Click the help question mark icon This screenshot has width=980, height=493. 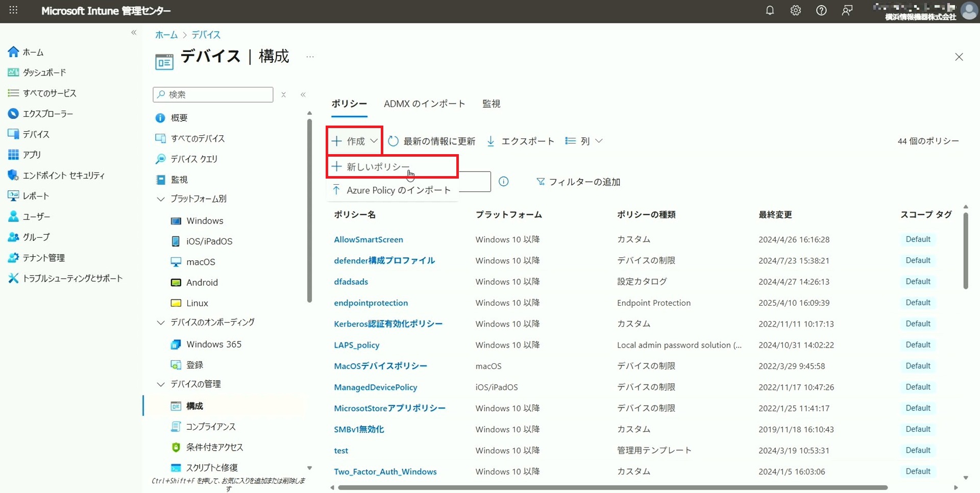pos(821,10)
